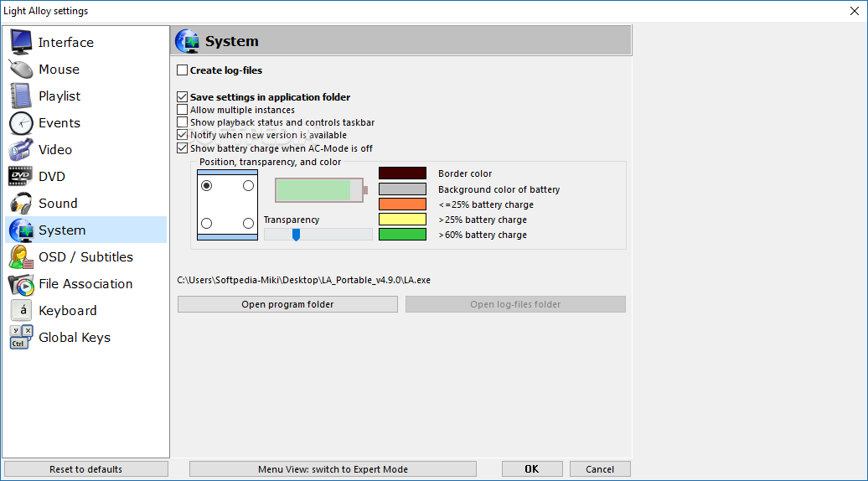Show Video settings page
The width and height of the screenshot is (868, 481).
pyautogui.click(x=55, y=149)
